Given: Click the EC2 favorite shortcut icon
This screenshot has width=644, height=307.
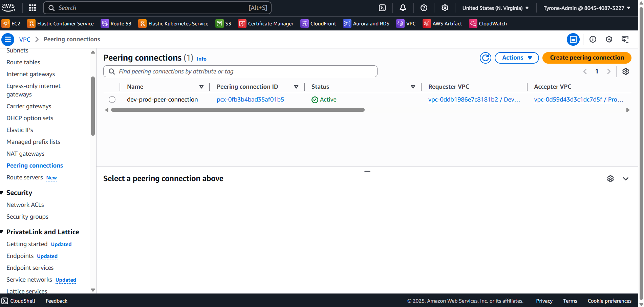Looking at the screenshot, I should click(x=5, y=24).
